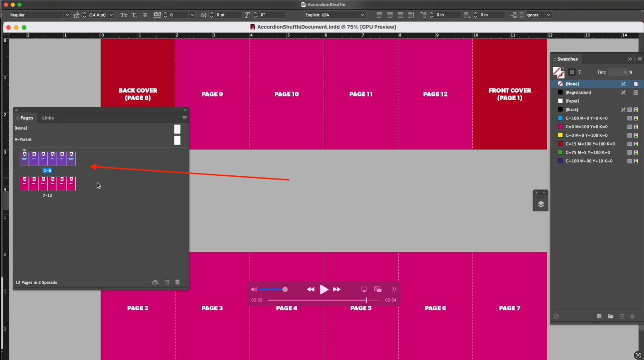Switch to the Links tab
The width and height of the screenshot is (644, 360).
pyautogui.click(x=48, y=118)
